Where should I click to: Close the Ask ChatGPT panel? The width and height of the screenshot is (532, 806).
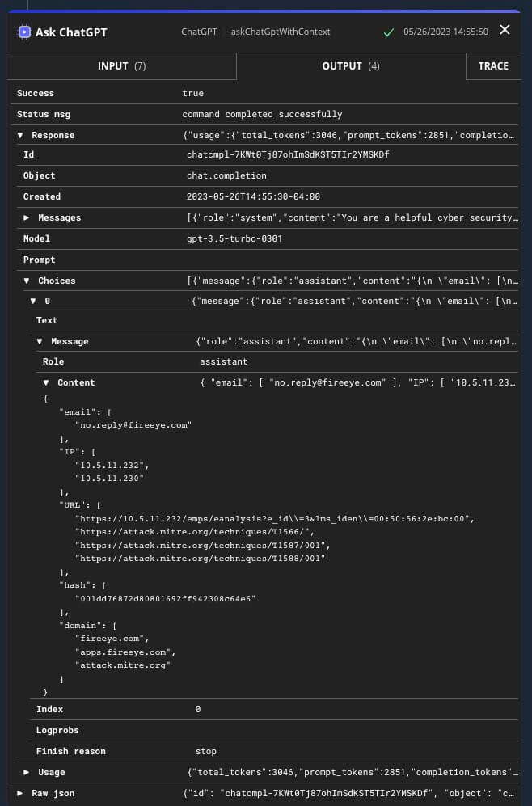tap(505, 30)
